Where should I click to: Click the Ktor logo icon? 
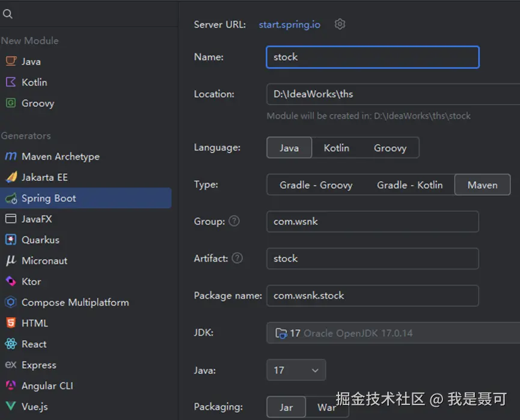(x=11, y=281)
